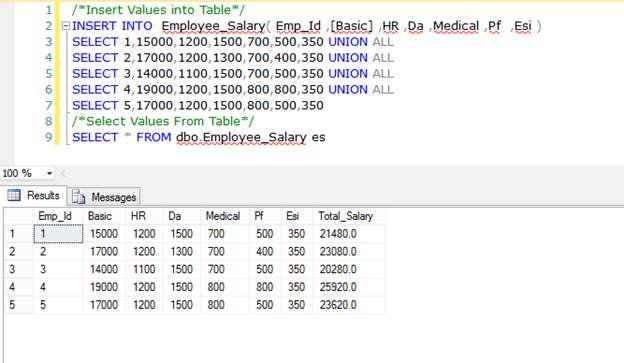Click the Da value 1300 cell
The height and width of the screenshot is (363, 624).
coord(182,252)
